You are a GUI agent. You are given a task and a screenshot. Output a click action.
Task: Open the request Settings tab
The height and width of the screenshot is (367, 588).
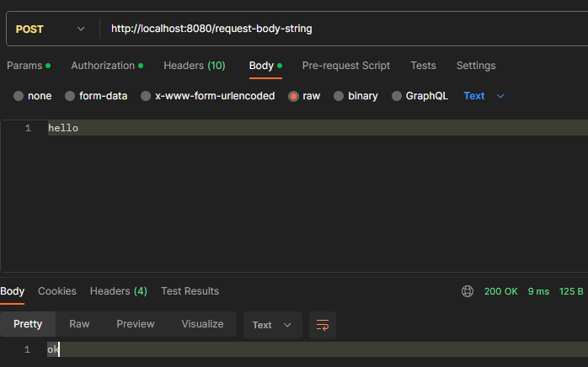[x=476, y=66]
